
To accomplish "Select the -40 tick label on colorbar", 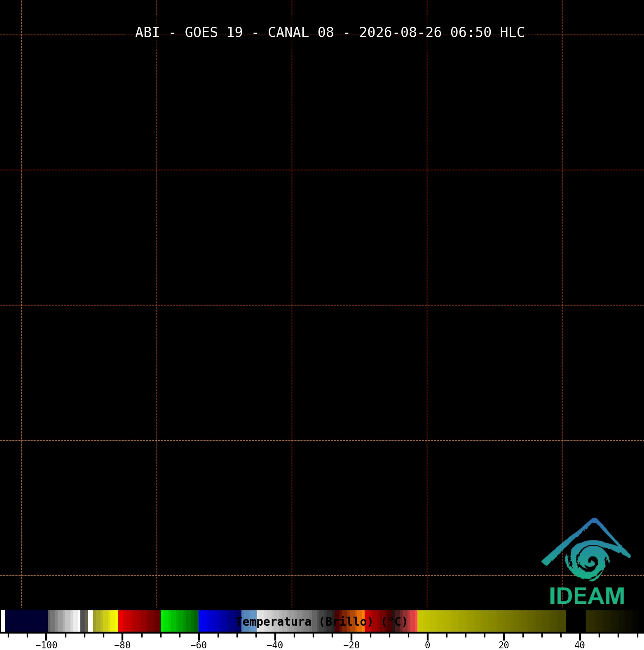I will click(x=274, y=645).
